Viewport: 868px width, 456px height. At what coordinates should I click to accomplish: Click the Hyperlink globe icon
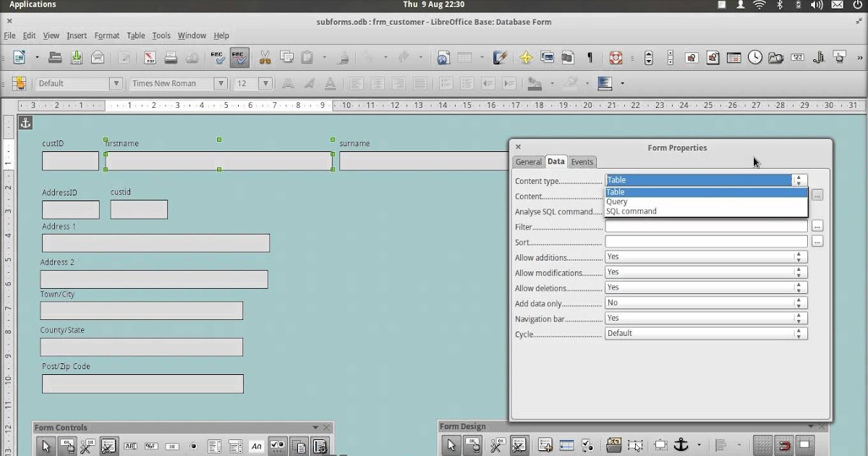(x=443, y=58)
